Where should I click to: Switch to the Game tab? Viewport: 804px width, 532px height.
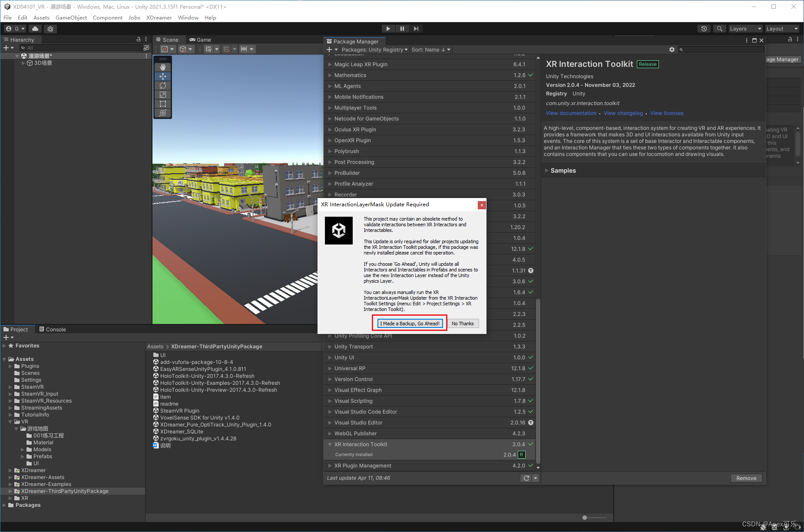[200, 40]
